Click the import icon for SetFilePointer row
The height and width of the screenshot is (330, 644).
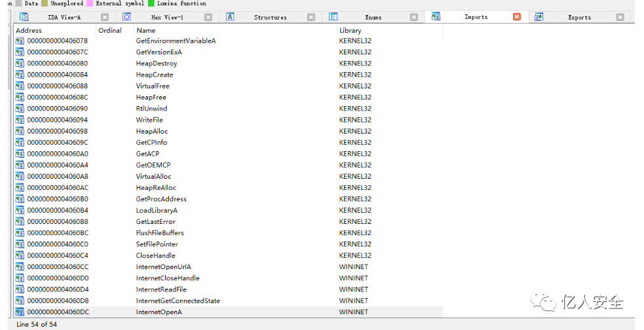pyautogui.click(x=20, y=244)
